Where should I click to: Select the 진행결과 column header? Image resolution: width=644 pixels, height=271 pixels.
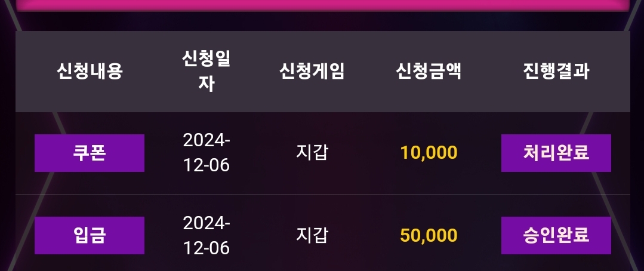click(x=556, y=72)
